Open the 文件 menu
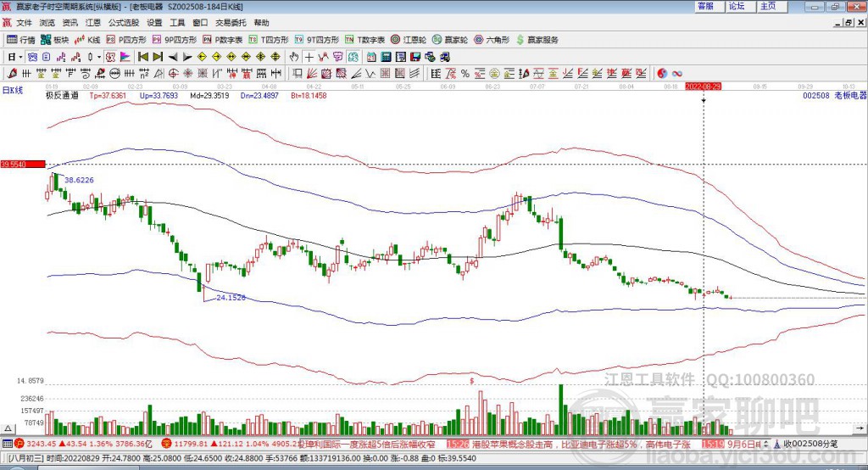868x470 pixels. [24, 23]
